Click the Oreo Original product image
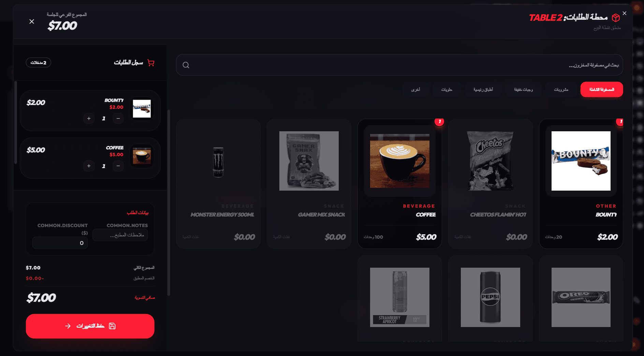 click(581, 297)
